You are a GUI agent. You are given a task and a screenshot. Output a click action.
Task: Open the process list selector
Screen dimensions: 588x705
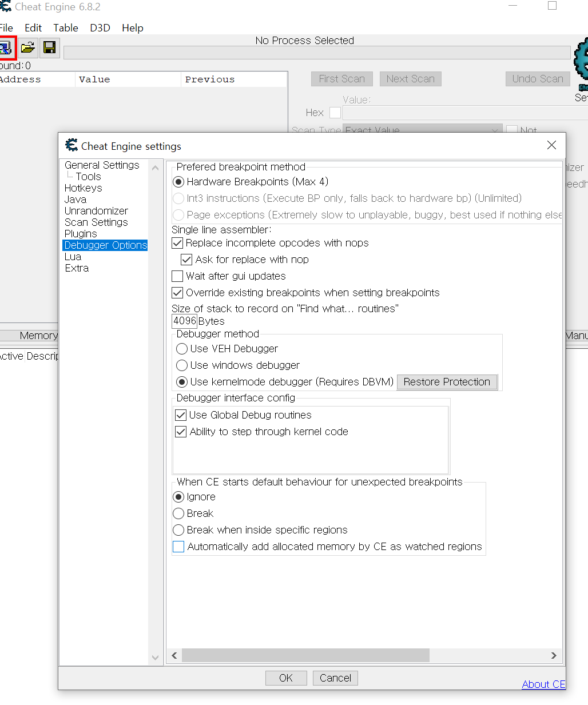click(x=7, y=48)
